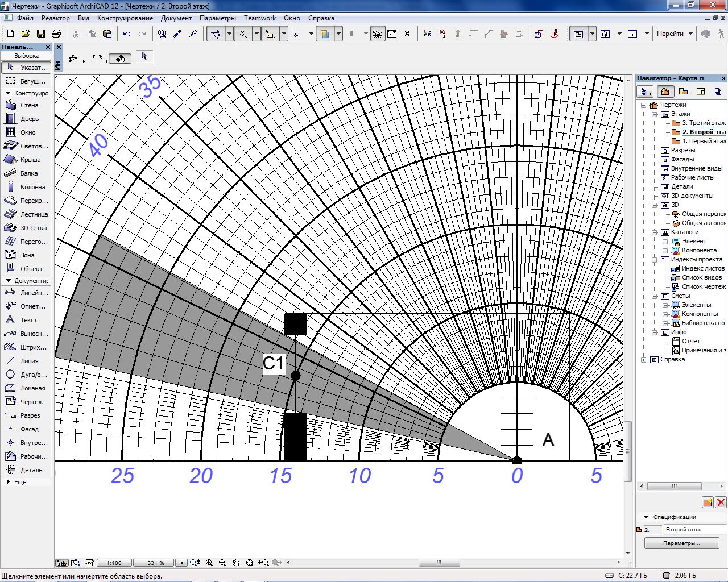728x582 pixels.
Task: Select the 3D-сетка (Mesh) tool
Action: [26, 228]
